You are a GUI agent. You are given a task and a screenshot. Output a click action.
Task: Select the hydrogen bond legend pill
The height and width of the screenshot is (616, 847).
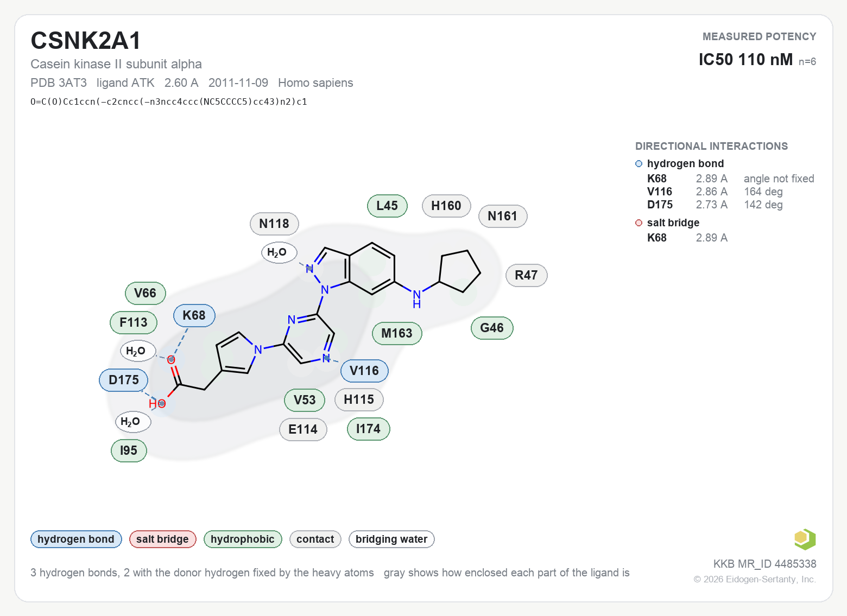point(76,539)
